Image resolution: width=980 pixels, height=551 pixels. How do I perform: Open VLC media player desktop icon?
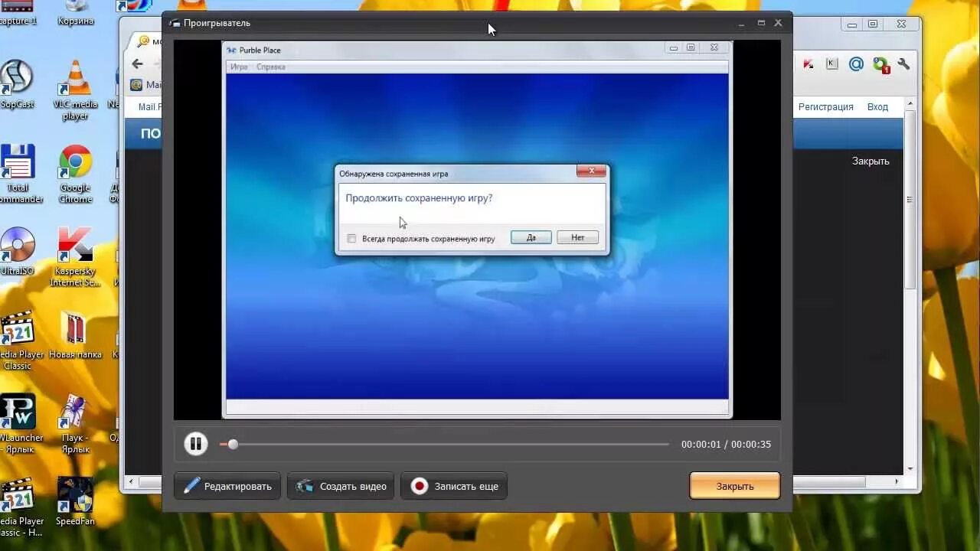coord(75,90)
